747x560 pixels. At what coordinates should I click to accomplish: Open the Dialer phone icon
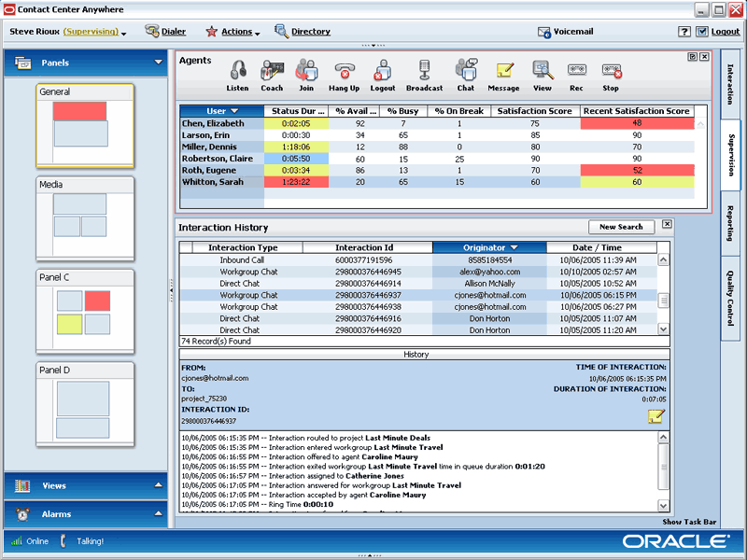pos(152,31)
